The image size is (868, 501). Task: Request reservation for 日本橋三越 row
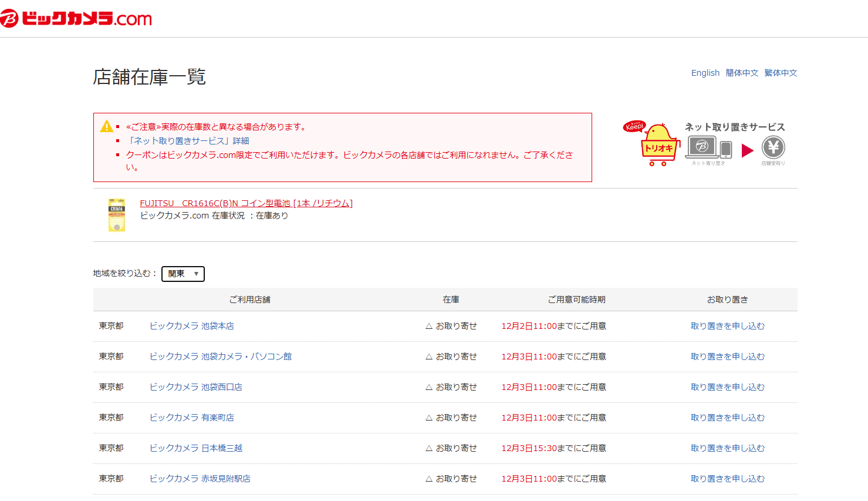(x=727, y=448)
